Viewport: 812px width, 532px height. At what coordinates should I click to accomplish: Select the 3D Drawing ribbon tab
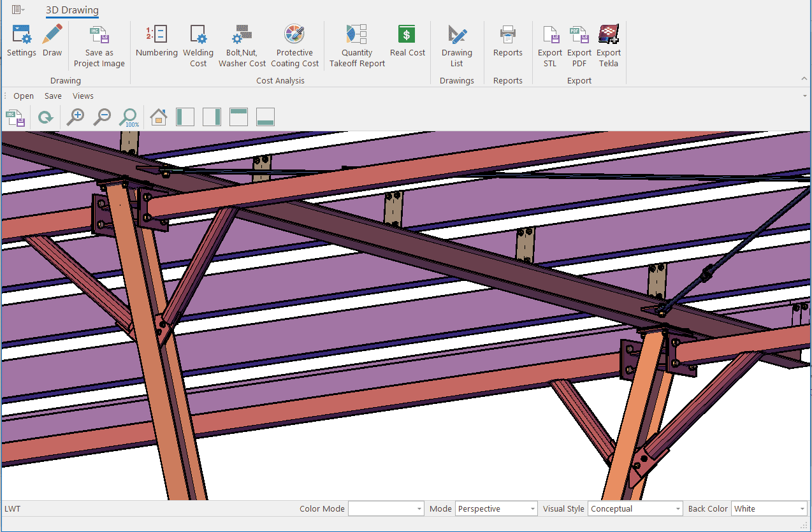coord(72,10)
